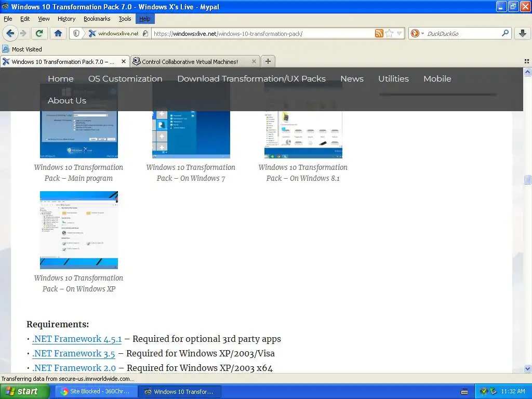Open the File menu

coord(8,19)
